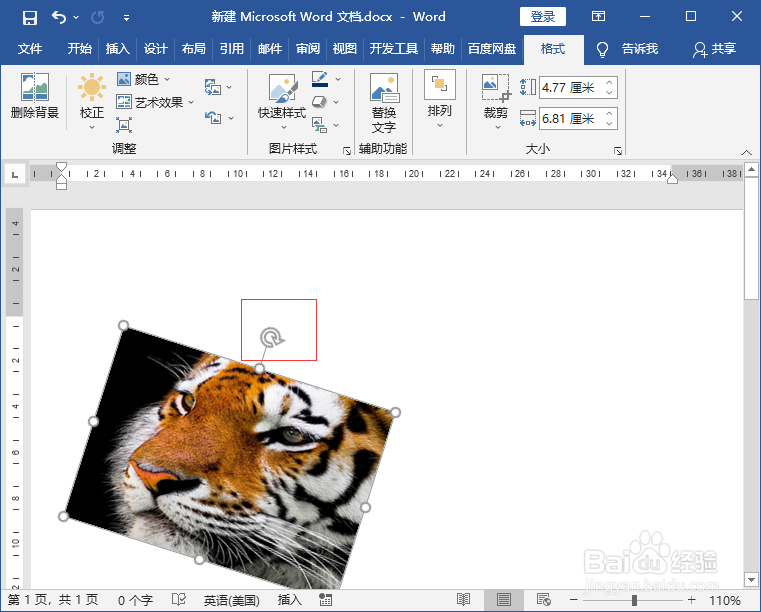Switch to the 引用 tab
Viewport: 761px width, 612px height.
[x=232, y=49]
